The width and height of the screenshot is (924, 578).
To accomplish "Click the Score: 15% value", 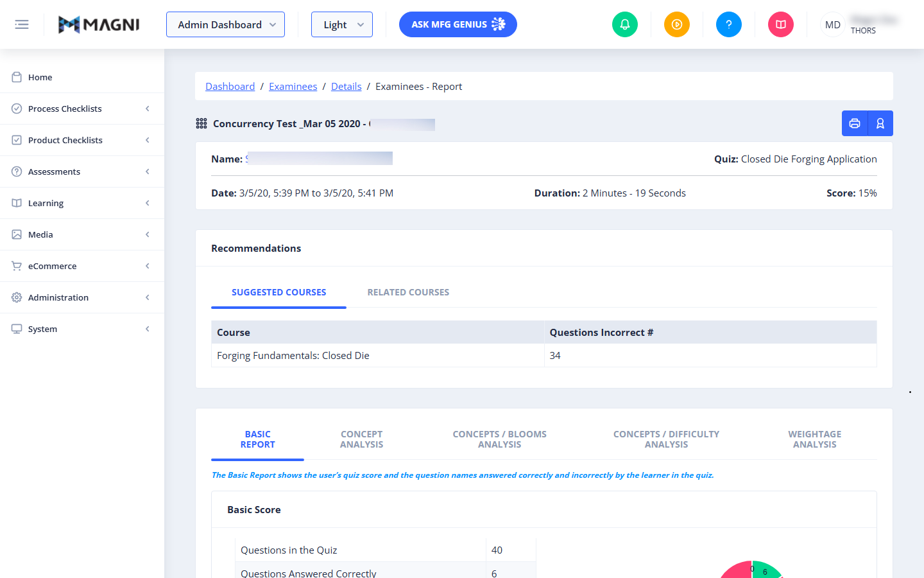I will point(851,193).
